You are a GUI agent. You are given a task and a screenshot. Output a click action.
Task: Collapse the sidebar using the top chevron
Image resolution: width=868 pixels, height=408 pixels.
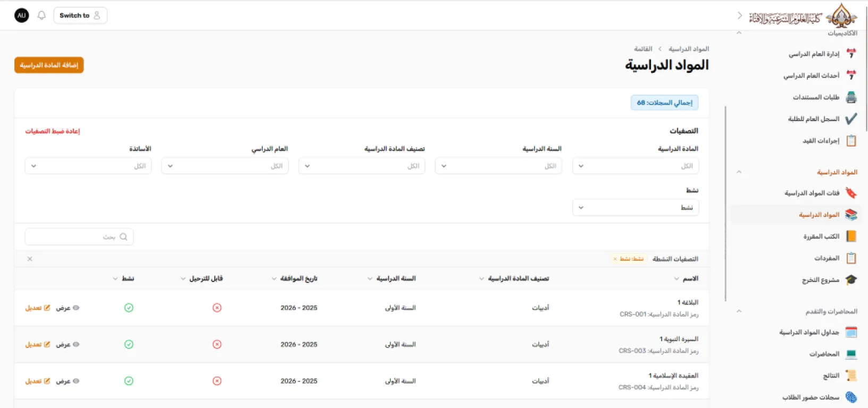point(739,16)
